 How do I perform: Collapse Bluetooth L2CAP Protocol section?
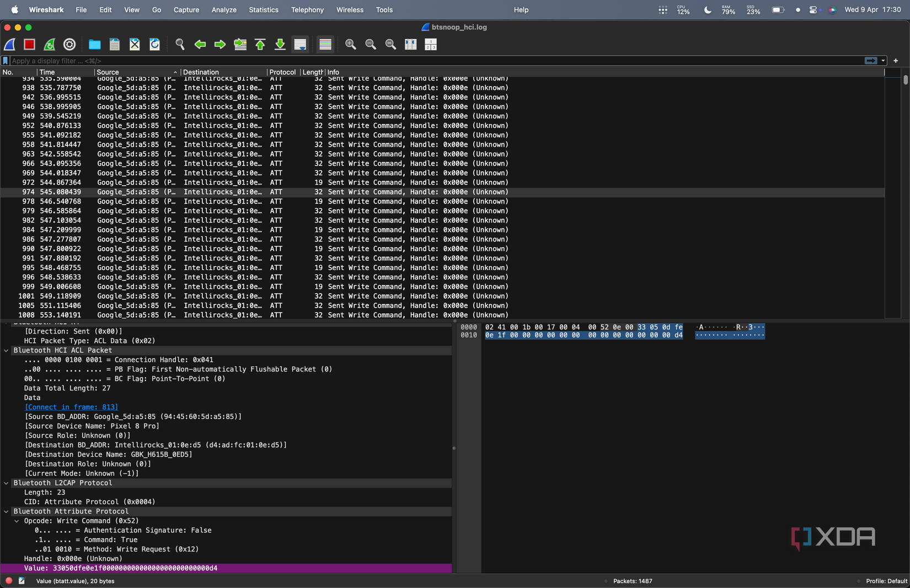tap(6, 483)
